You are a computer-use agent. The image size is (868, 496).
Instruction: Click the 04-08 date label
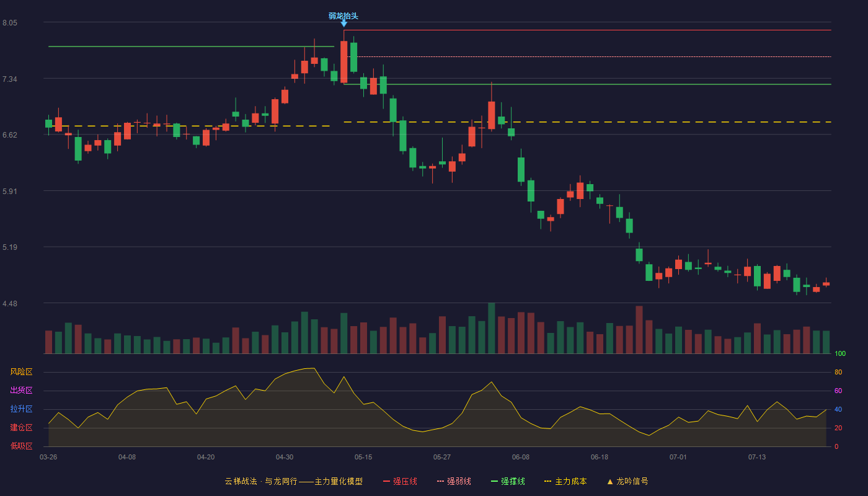tap(127, 457)
